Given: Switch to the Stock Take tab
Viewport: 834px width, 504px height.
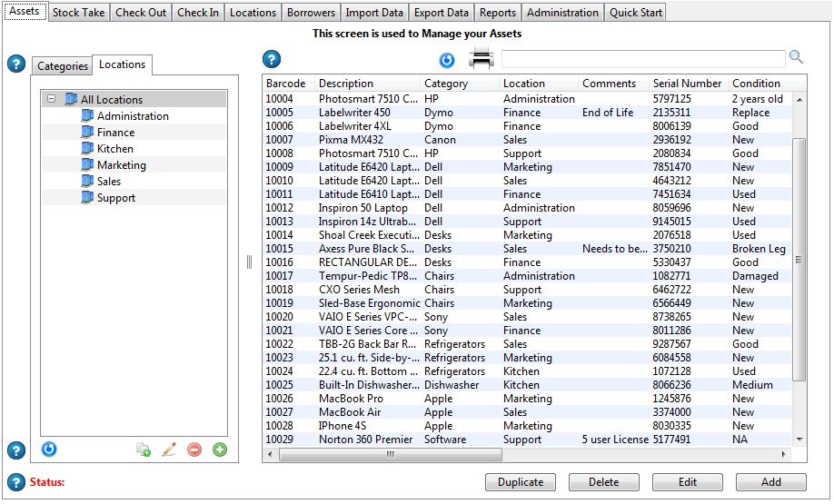Looking at the screenshot, I should click(78, 13).
